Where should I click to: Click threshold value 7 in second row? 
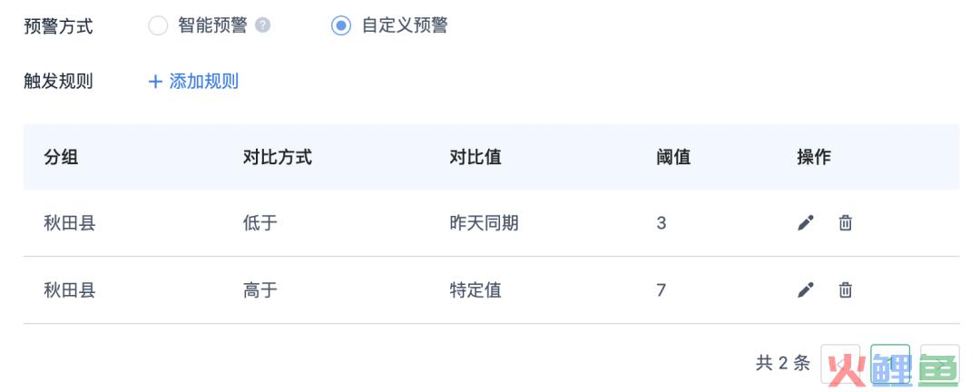pos(661,289)
